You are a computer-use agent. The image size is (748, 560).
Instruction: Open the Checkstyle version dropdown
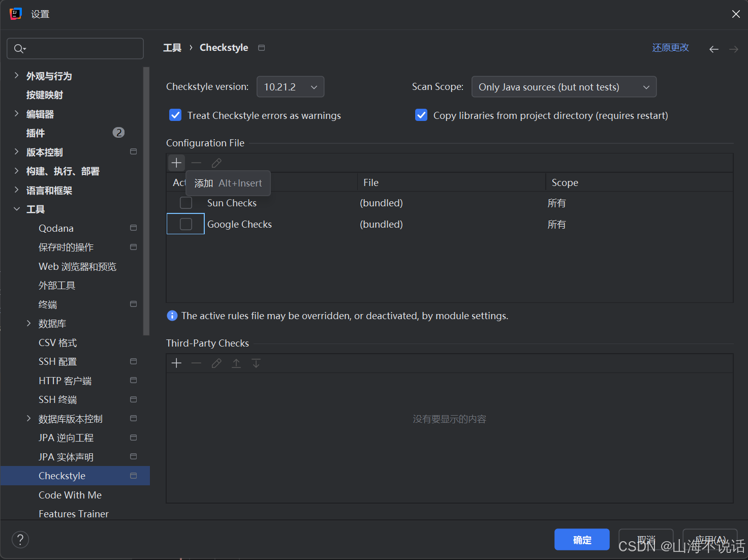pyautogui.click(x=290, y=86)
